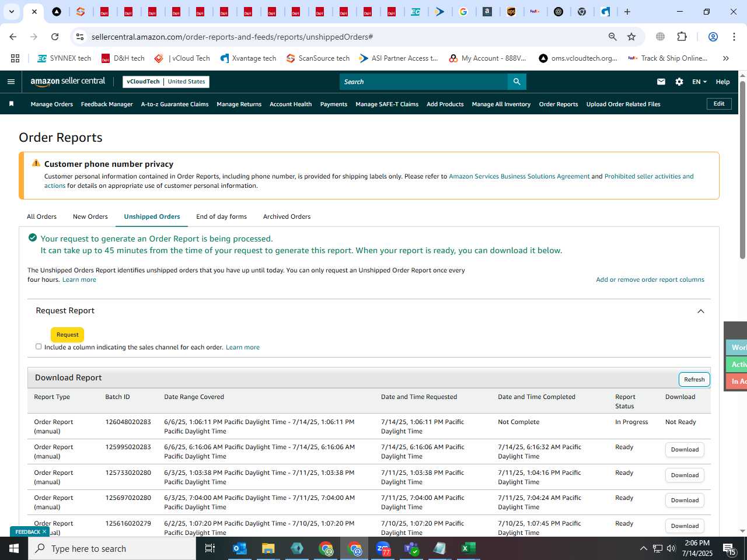The height and width of the screenshot is (560, 747).
Task: Click the Windows Start button
Action: pos(14,548)
